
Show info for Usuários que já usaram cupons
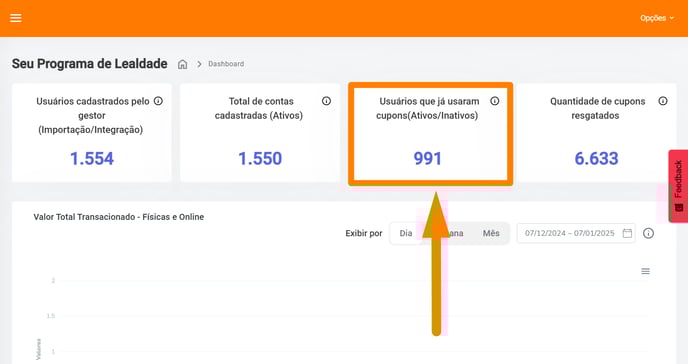494,101
